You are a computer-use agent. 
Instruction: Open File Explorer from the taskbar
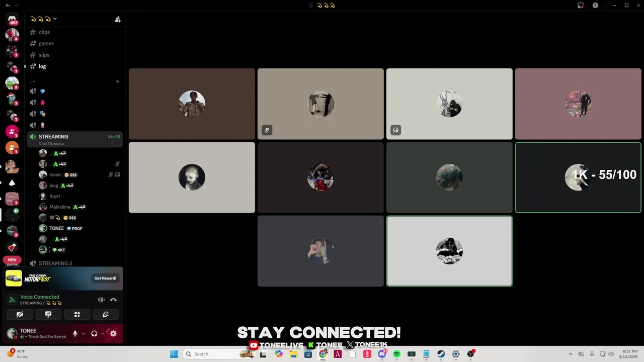[293, 354]
